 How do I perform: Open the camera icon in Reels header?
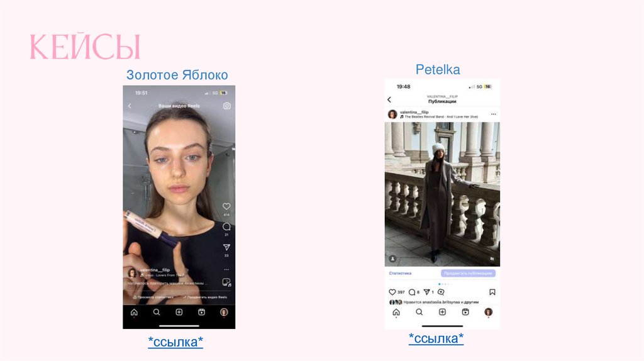point(226,106)
